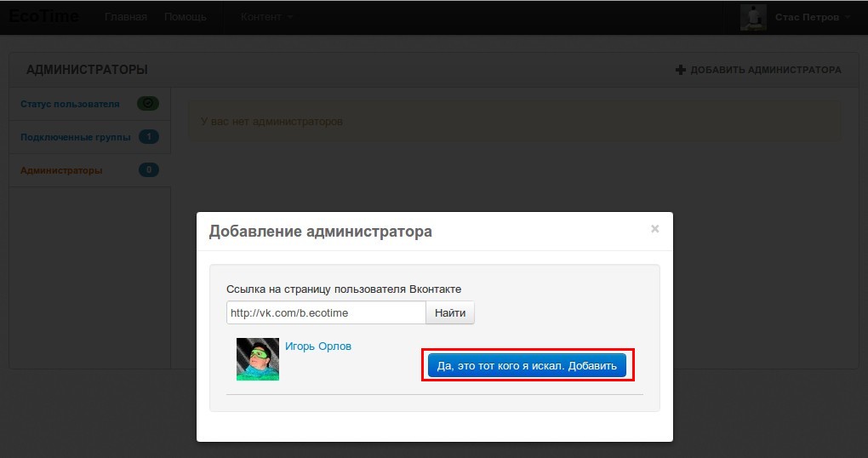The width and height of the screenshot is (868, 458).
Task: Click the EcoTime logo
Action: pyautogui.click(x=44, y=16)
